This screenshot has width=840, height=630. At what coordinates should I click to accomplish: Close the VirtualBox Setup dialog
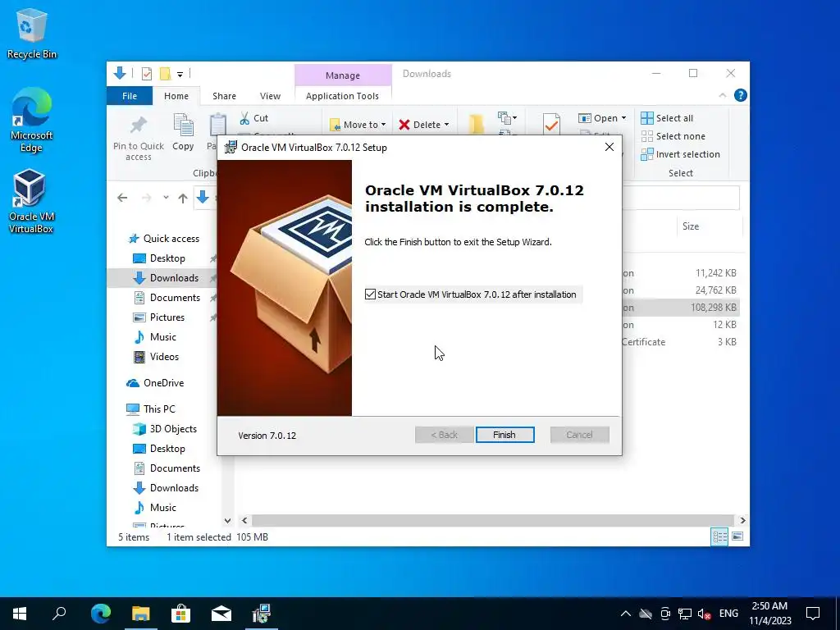(609, 147)
